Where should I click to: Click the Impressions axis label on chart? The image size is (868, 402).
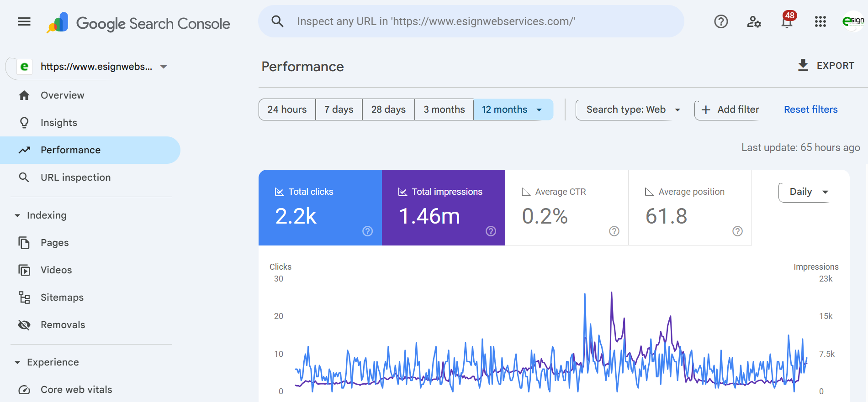click(816, 267)
